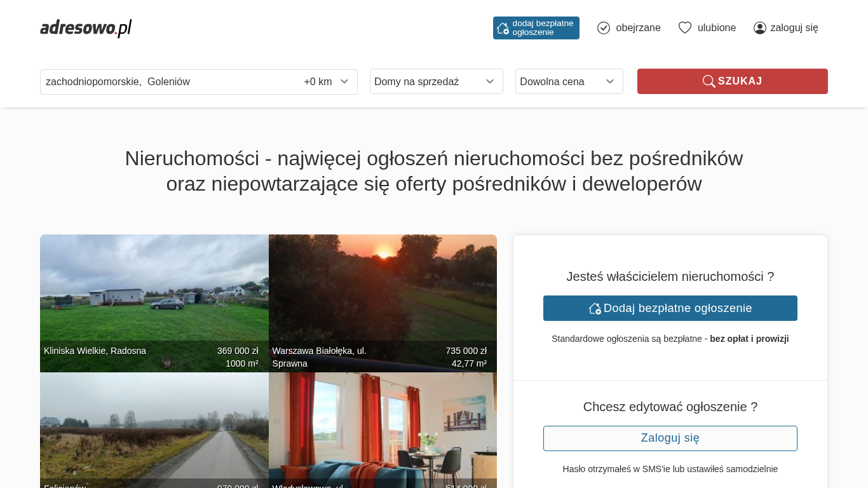Click house icon in Dodaj bezpłatne ogłoszenie button
868x488 pixels.
point(595,308)
